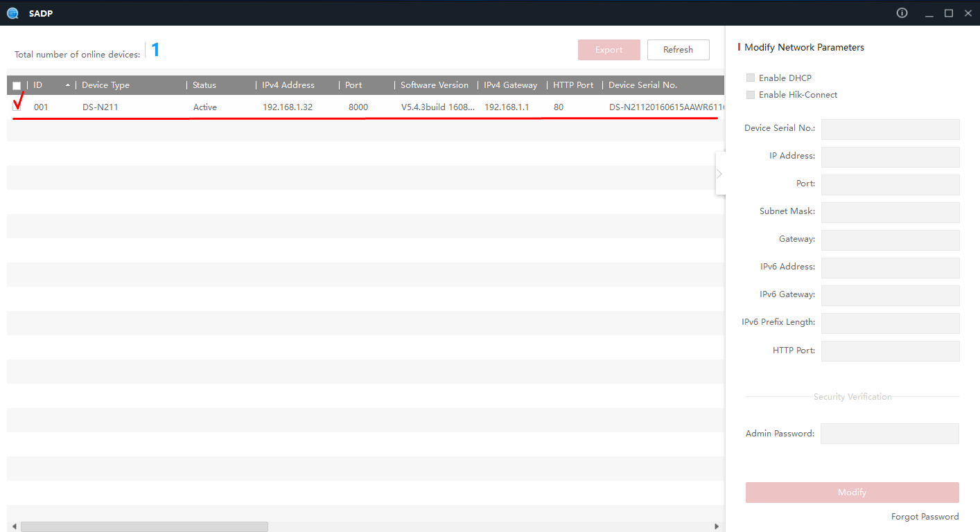Click the horizontal scrollbar thumb
This screenshot has width=980, height=532.
tap(144, 526)
